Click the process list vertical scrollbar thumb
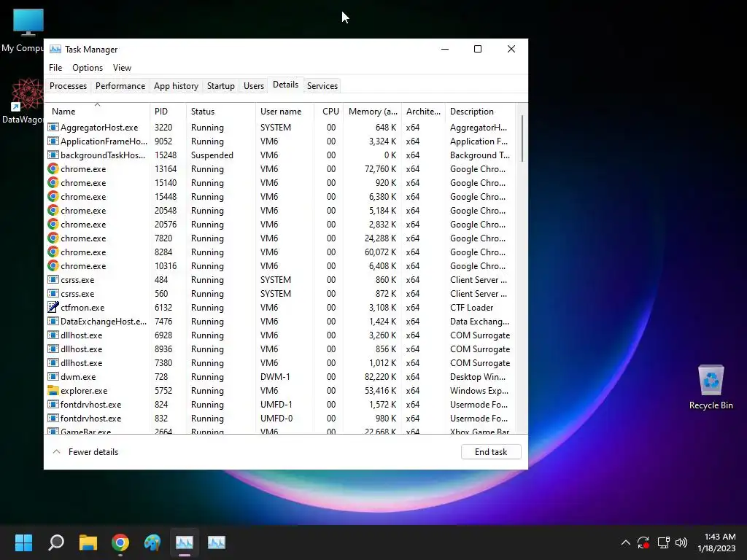 click(x=522, y=138)
